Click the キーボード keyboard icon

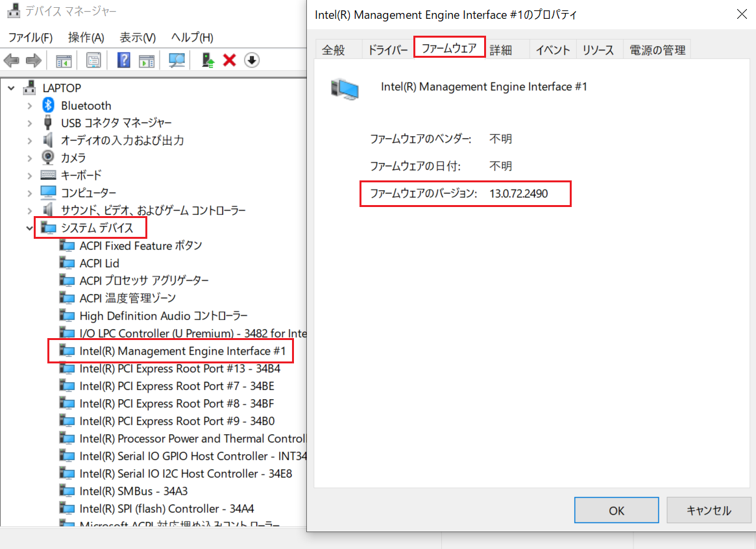click(48, 175)
